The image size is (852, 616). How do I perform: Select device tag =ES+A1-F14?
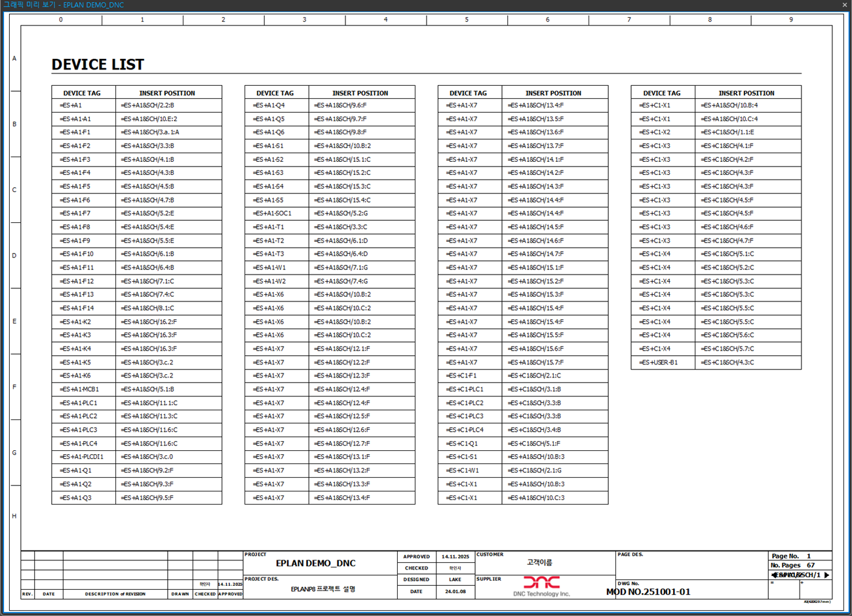click(77, 308)
